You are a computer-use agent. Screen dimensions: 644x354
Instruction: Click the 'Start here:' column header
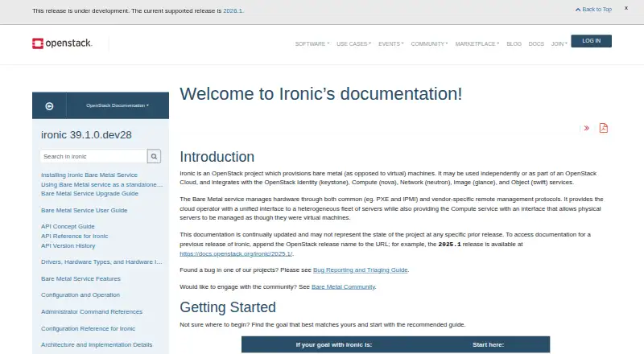(488, 344)
